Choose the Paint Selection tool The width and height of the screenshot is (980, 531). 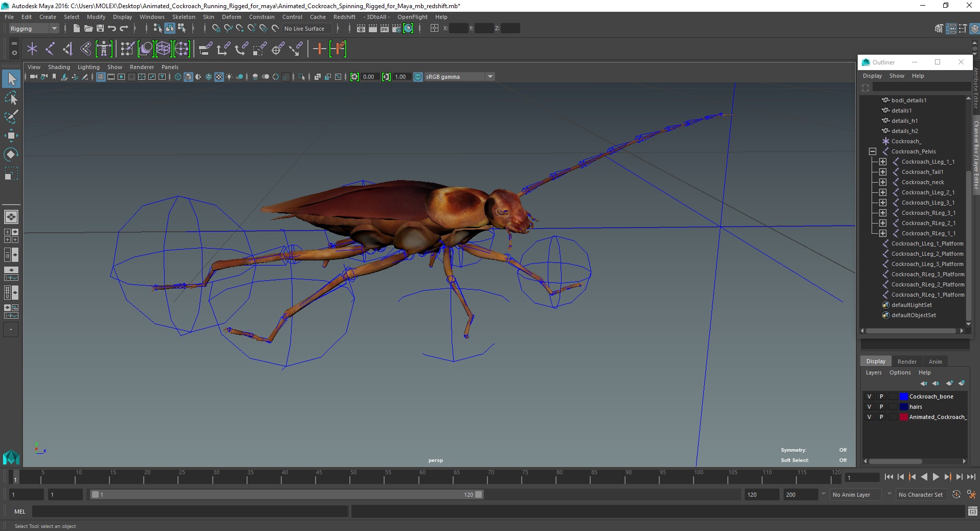11,117
